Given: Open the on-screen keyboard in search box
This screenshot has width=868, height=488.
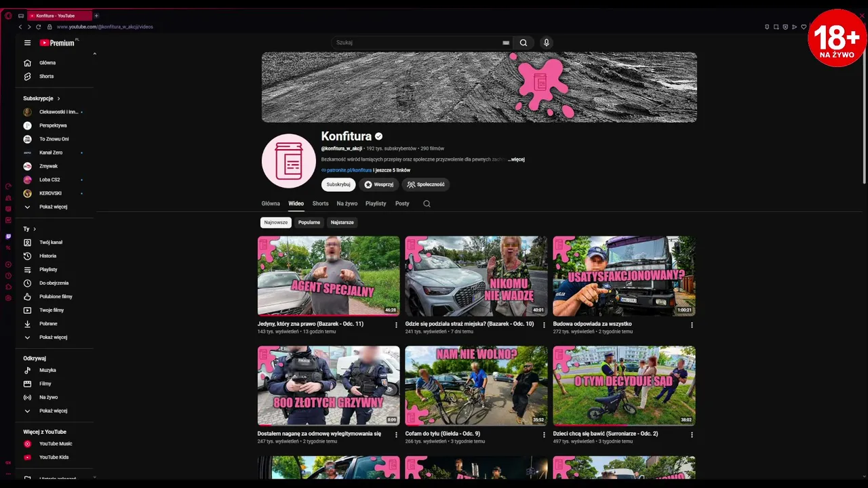Looking at the screenshot, I should pyautogui.click(x=506, y=43).
